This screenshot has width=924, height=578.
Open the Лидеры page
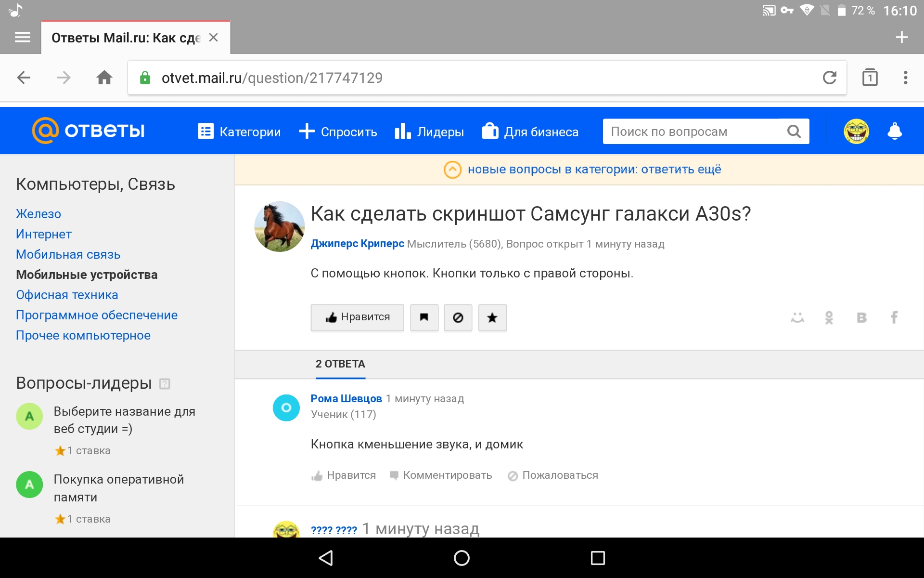pos(429,131)
